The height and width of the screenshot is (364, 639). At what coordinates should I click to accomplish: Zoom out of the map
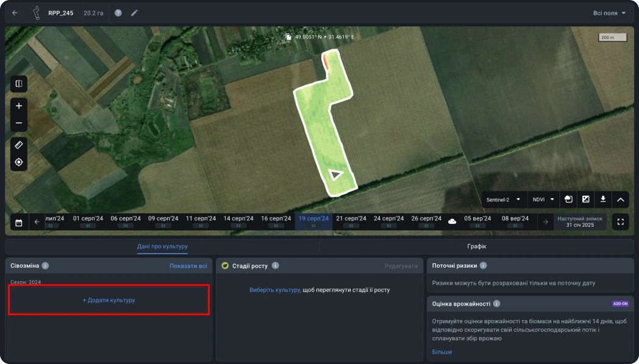[x=19, y=123]
